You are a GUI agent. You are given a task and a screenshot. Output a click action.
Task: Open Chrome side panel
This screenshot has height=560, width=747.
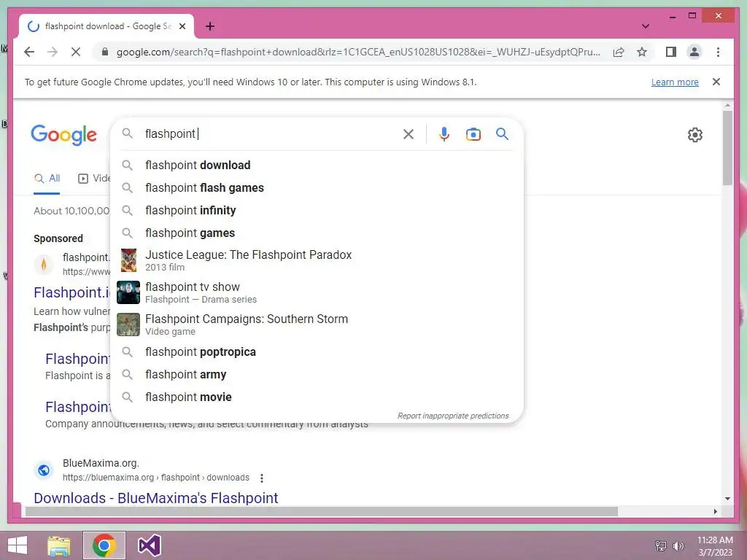tap(671, 52)
